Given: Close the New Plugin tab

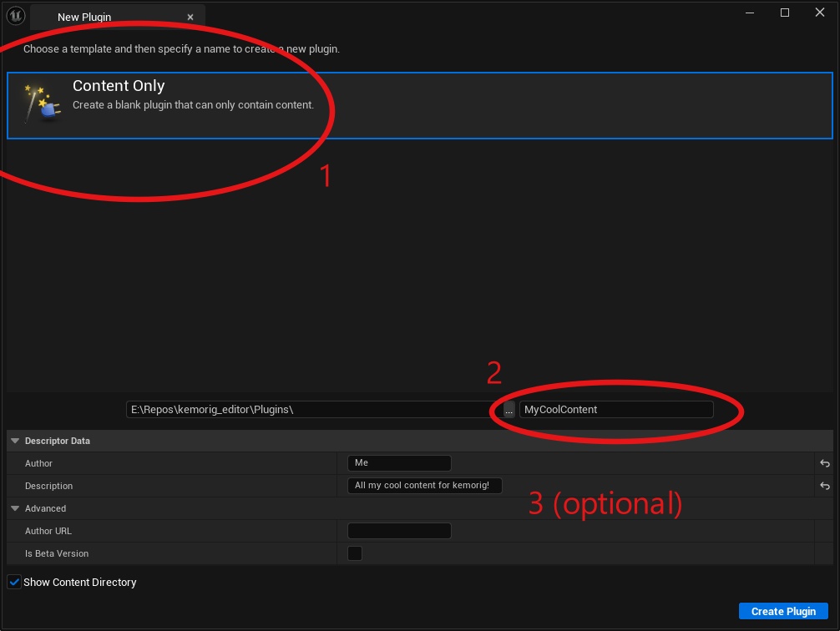Looking at the screenshot, I should click(x=190, y=18).
